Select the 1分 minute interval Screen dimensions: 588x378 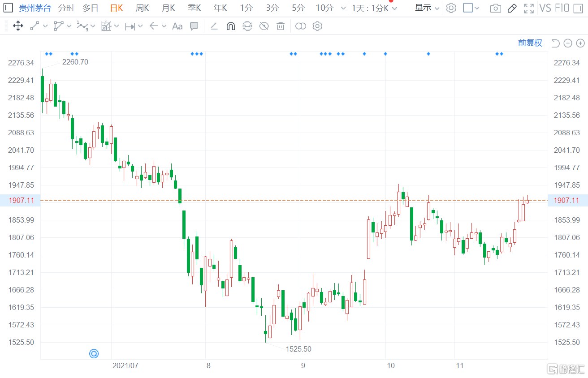pyautogui.click(x=246, y=8)
